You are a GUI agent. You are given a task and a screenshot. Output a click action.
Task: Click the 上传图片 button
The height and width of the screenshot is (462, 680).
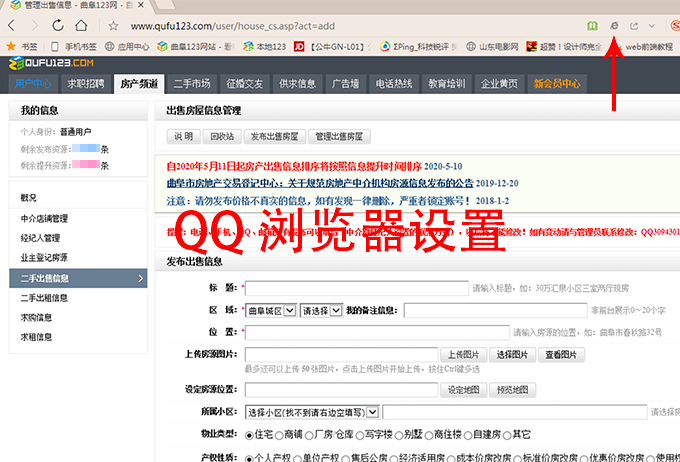click(465, 355)
